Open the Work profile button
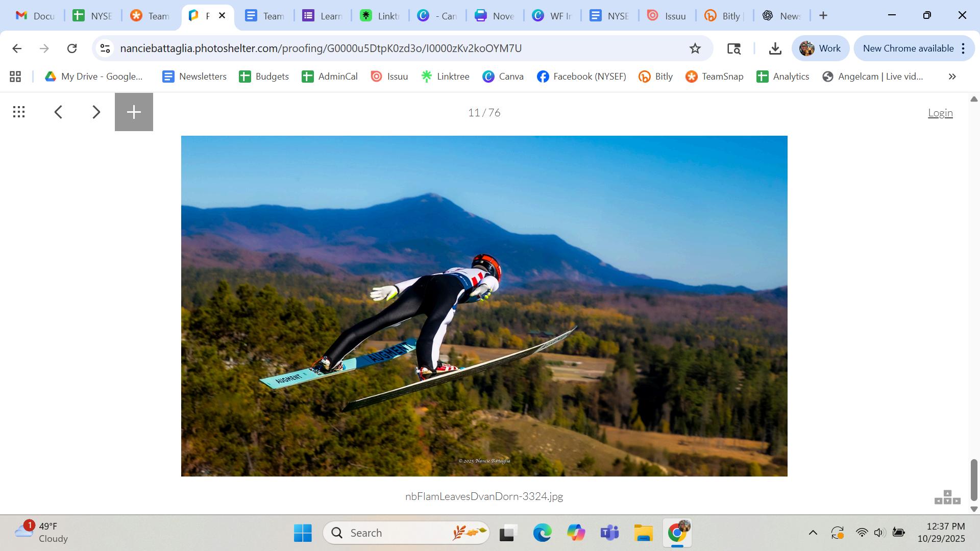 pyautogui.click(x=820, y=48)
